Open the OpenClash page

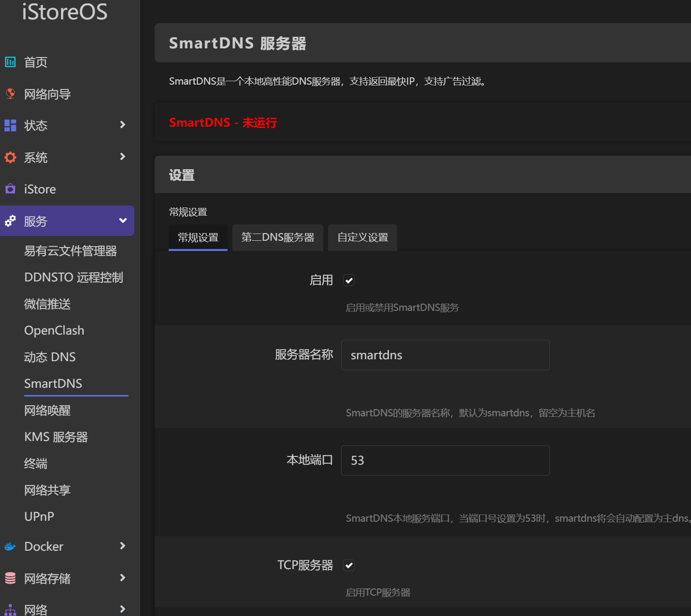click(x=54, y=330)
